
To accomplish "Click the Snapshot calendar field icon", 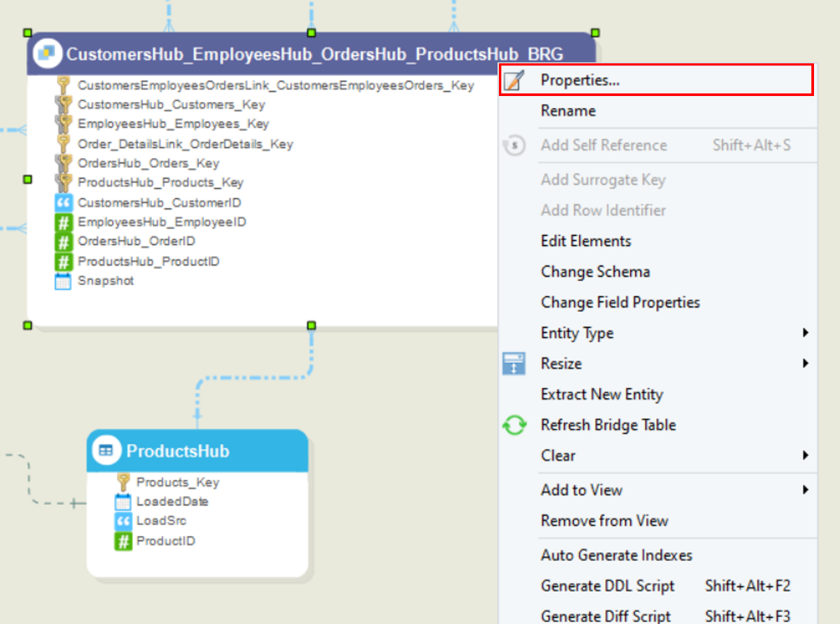I will (63, 281).
